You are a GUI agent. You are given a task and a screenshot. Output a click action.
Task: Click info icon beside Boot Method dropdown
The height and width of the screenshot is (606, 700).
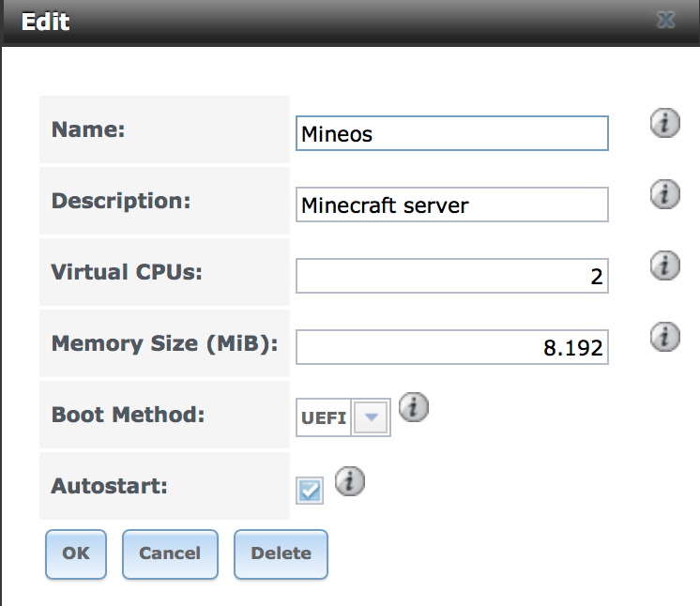tap(414, 407)
